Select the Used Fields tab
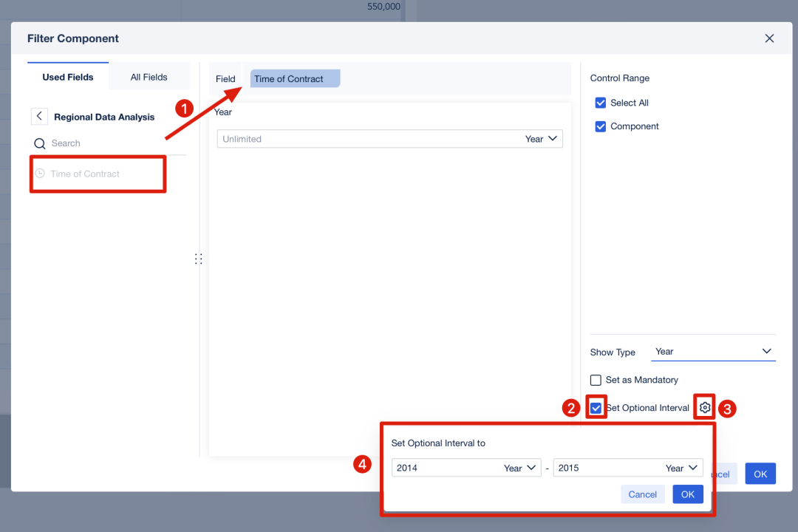This screenshot has height=532, width=798. coord(68,78)
